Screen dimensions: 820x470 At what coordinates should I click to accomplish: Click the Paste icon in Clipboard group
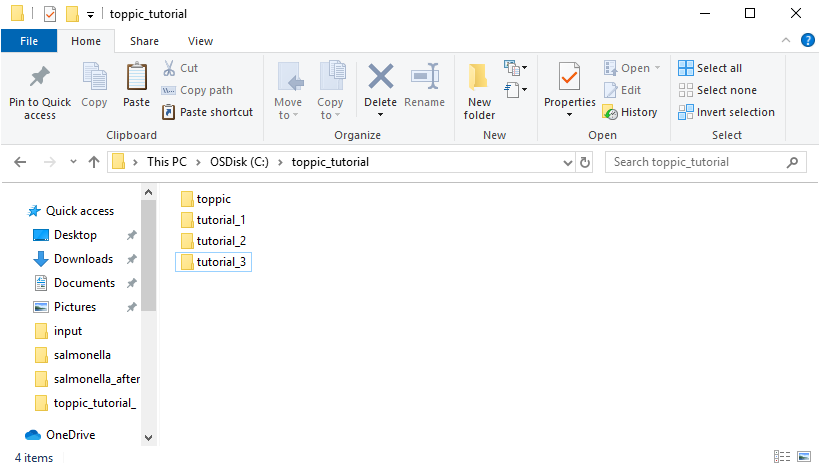(x=136, y=78)
